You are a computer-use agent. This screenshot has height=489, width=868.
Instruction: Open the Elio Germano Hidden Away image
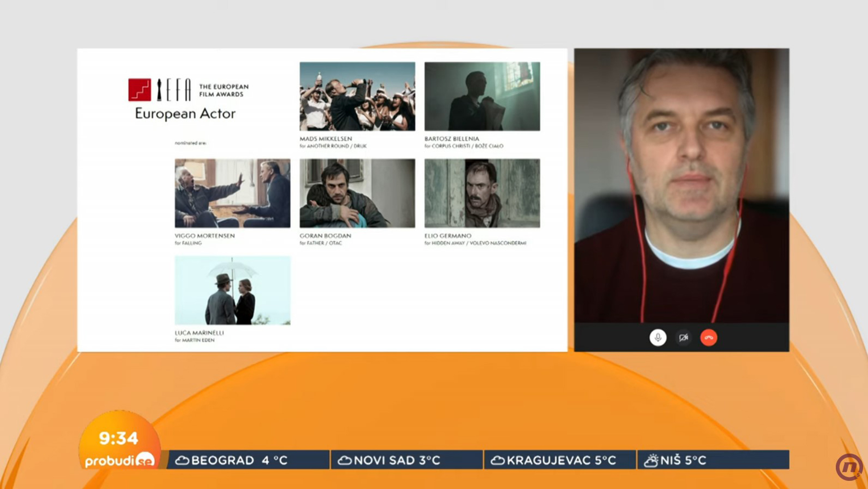click(482, 193)
